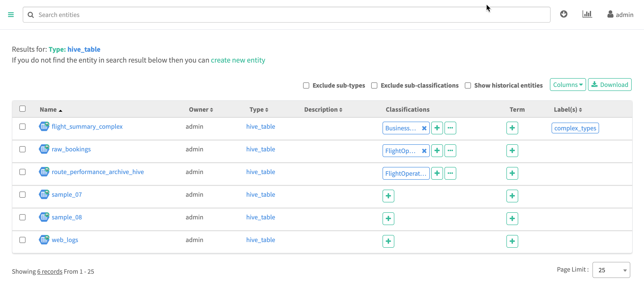Remove FlightOp classification from raw_bookings

coord(424,151)
